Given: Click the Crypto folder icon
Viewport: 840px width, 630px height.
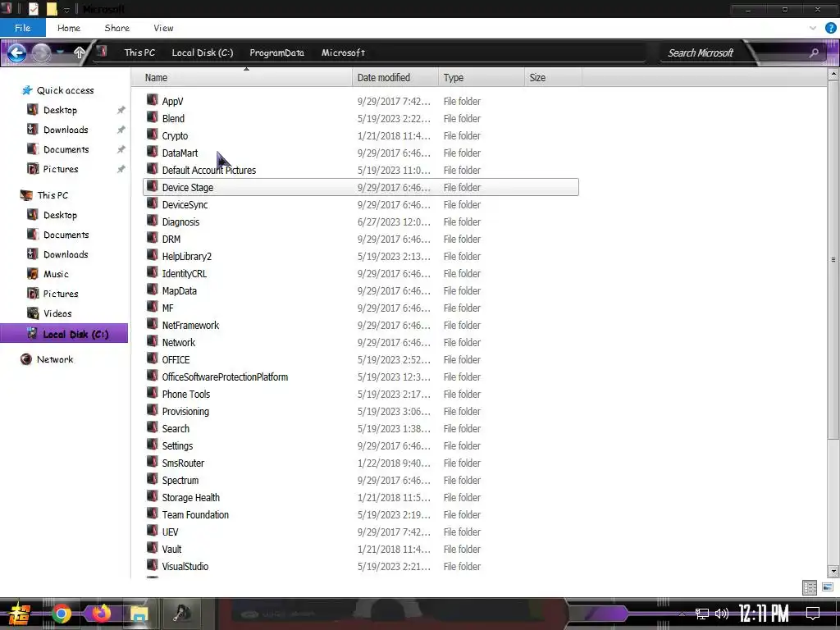Looking at the screenshot, I should pyautogui.click(x=152, y=135).
